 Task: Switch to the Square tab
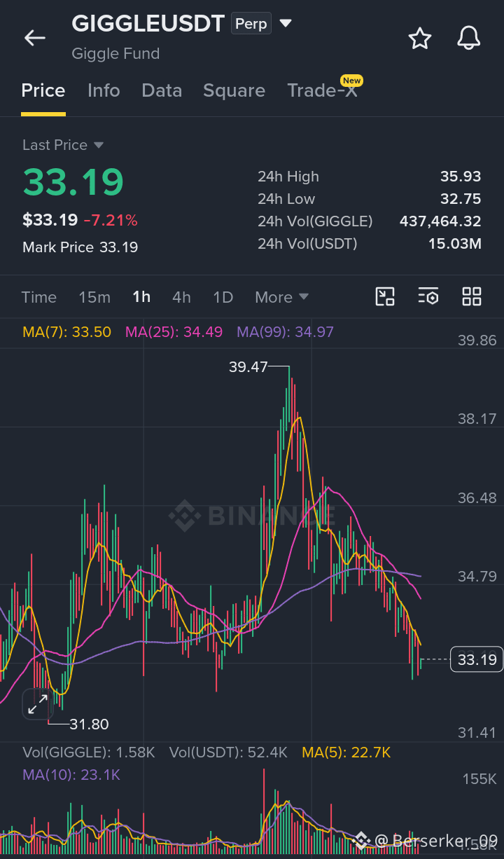(234, 90)
